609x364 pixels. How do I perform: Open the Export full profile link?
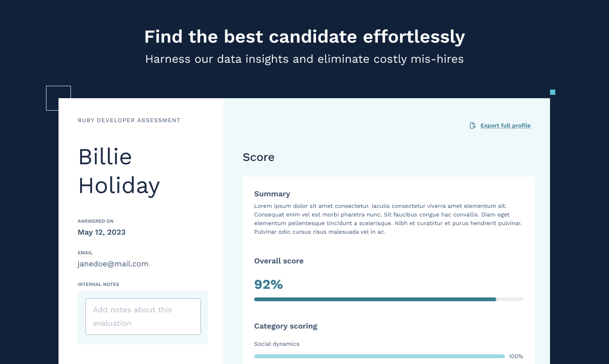[505, 125]
